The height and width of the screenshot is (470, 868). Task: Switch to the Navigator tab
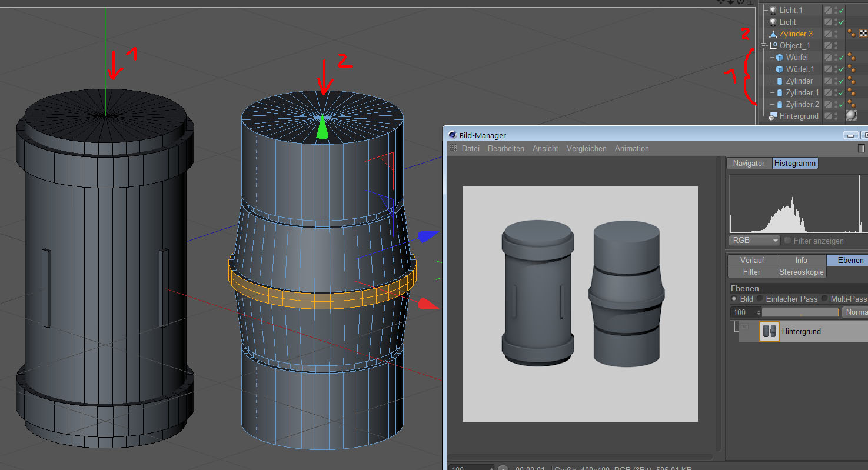[749, 163]
